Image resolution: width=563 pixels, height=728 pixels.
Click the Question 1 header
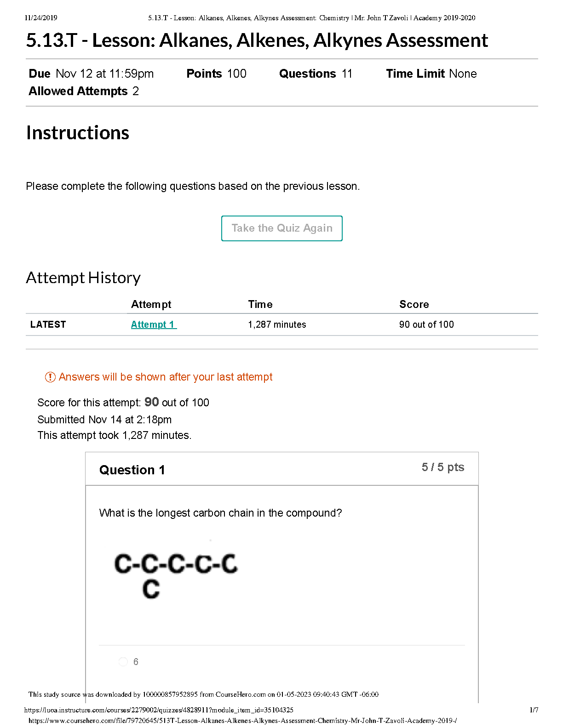coord(132,470)
